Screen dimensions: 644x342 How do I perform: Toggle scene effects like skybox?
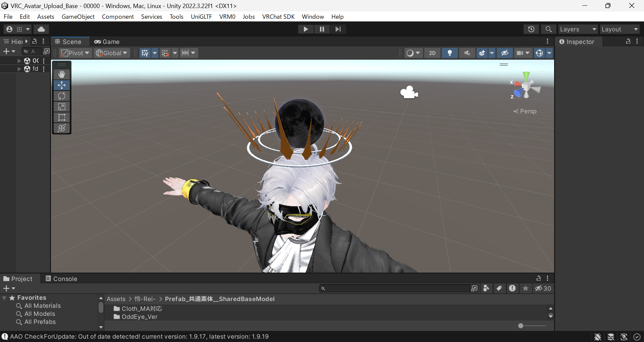[x=482, y=53]
